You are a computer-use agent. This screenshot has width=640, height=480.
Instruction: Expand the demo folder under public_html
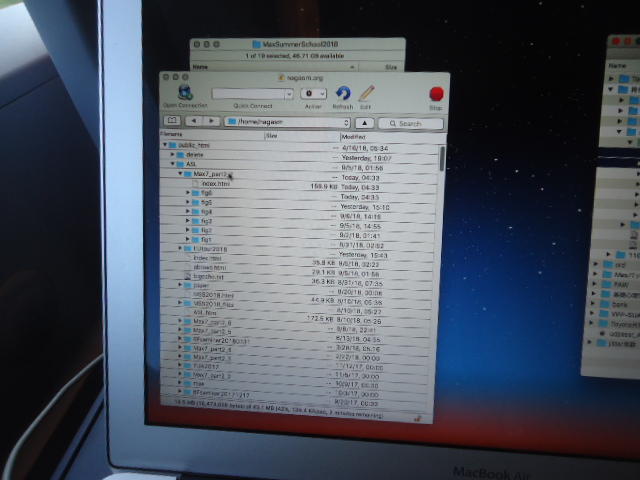tap(173, 154)
